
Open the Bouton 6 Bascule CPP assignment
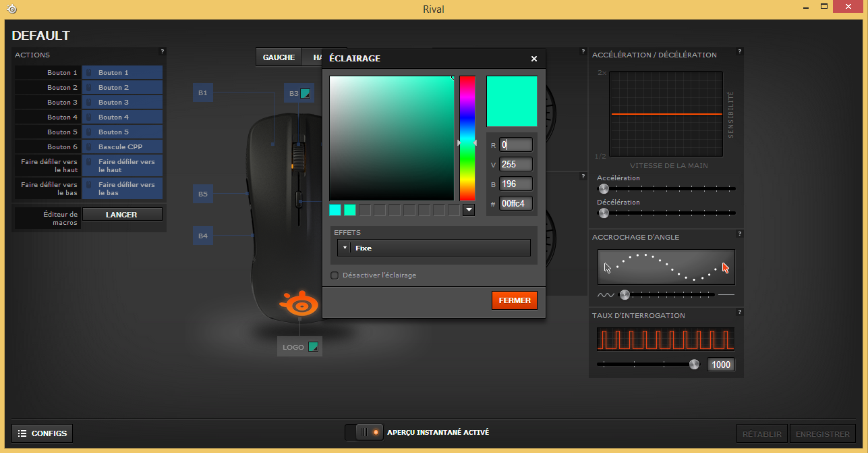[122, 146]
